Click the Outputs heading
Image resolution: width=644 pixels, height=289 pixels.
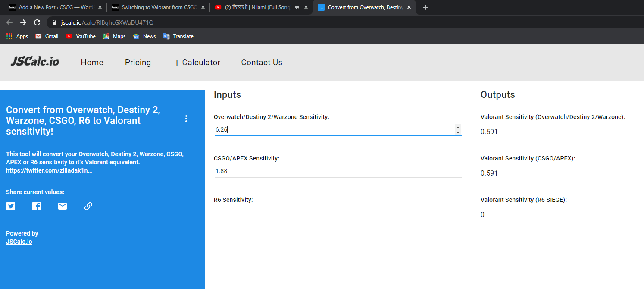click(x=498, y=95)
